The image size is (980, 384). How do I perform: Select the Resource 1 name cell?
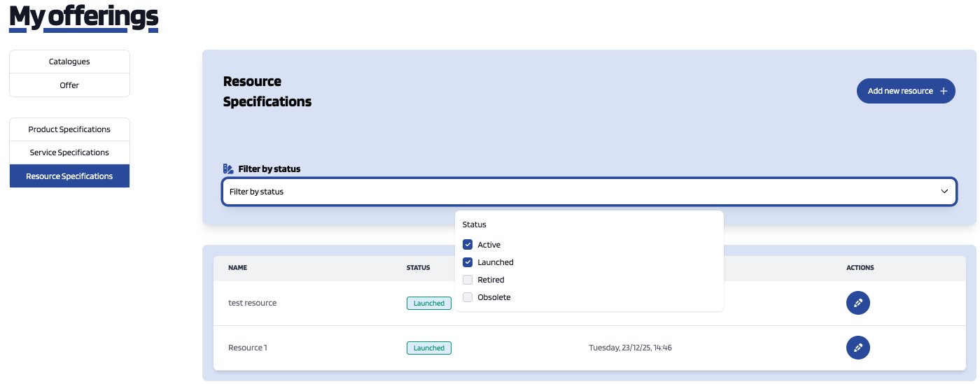point(247,348)
